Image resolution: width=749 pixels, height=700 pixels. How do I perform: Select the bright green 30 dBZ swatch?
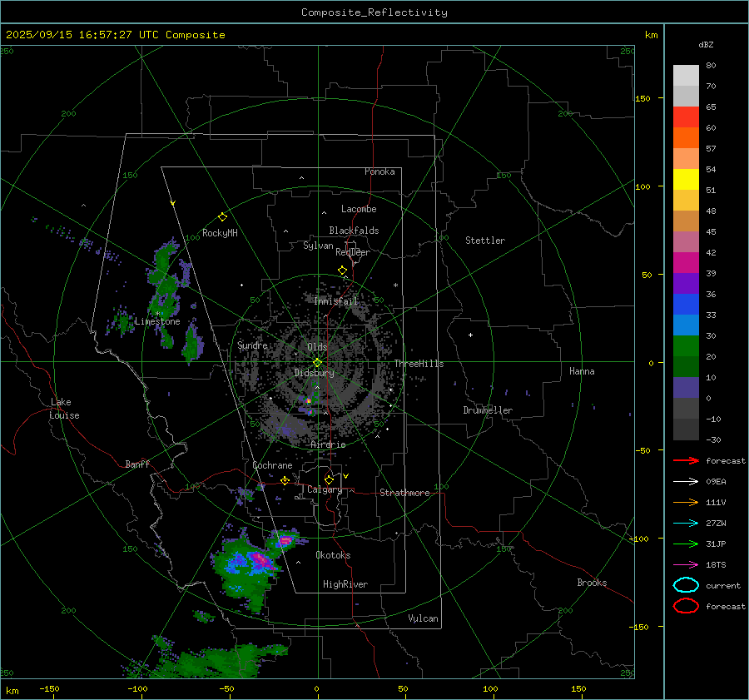coord(686,346)
